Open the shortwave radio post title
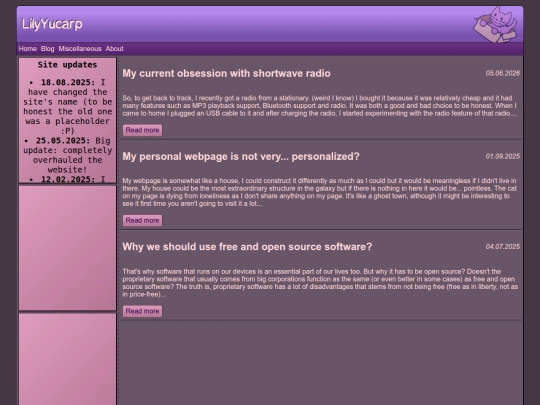The height and width of the screenshot is (405, 540). tap(226, 73)
